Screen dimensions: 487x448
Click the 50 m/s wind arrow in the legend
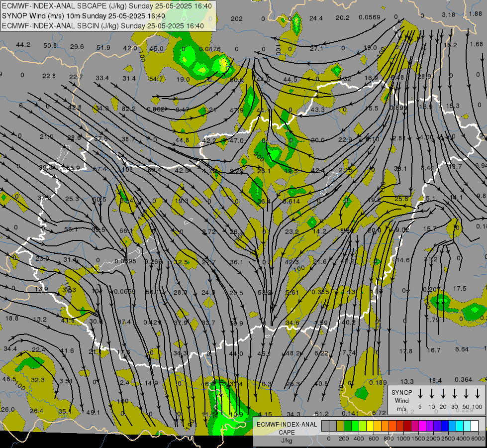(x=466, y=393)
